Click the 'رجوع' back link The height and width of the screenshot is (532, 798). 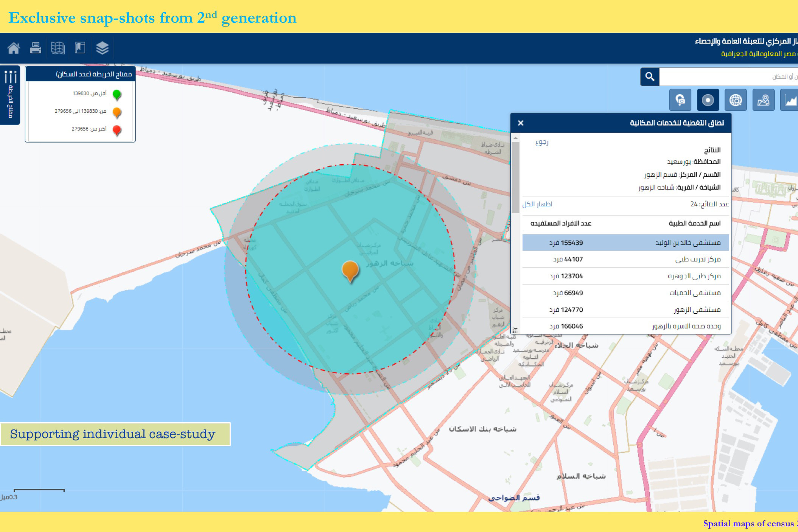tap(541, 142)
